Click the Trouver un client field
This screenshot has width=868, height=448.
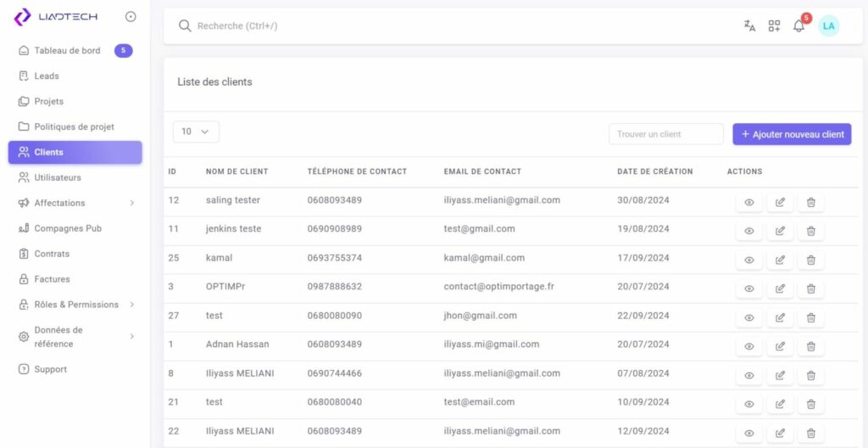tap(665, 134)
